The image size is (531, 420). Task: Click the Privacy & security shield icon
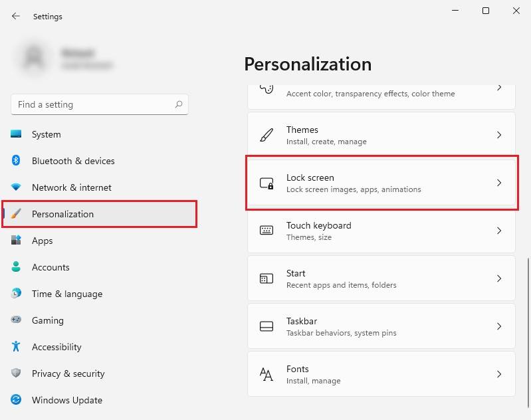[17, 373]
